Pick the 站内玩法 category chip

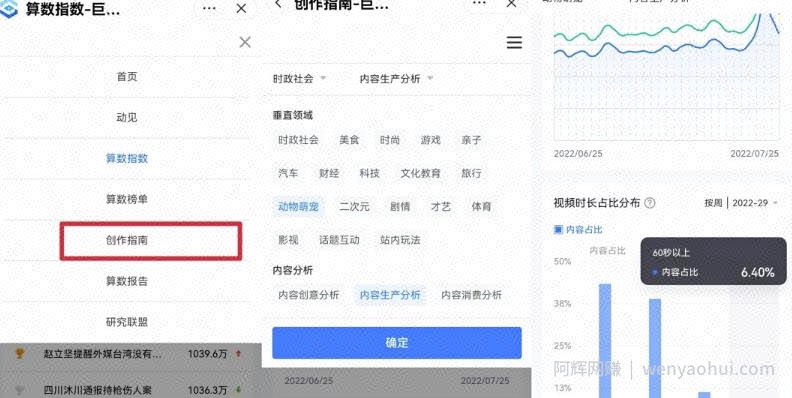tap(400, 240)
